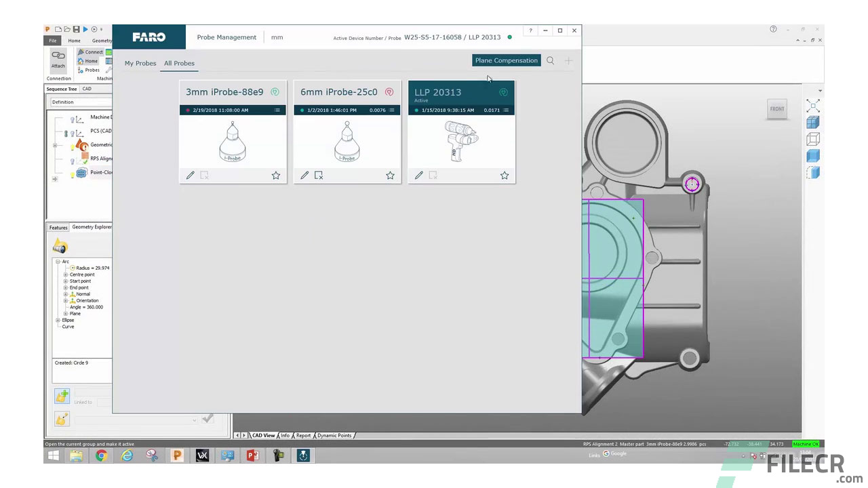868x488 pixels.
Task: Open the list menu icon on LLP 20313 card
Action: pos(506,110)
